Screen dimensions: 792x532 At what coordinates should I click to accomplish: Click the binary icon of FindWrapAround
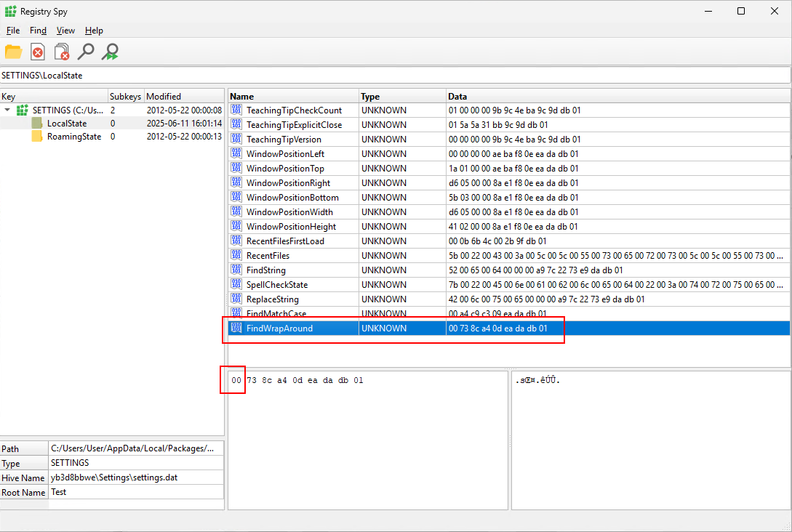tap(236, 328)
